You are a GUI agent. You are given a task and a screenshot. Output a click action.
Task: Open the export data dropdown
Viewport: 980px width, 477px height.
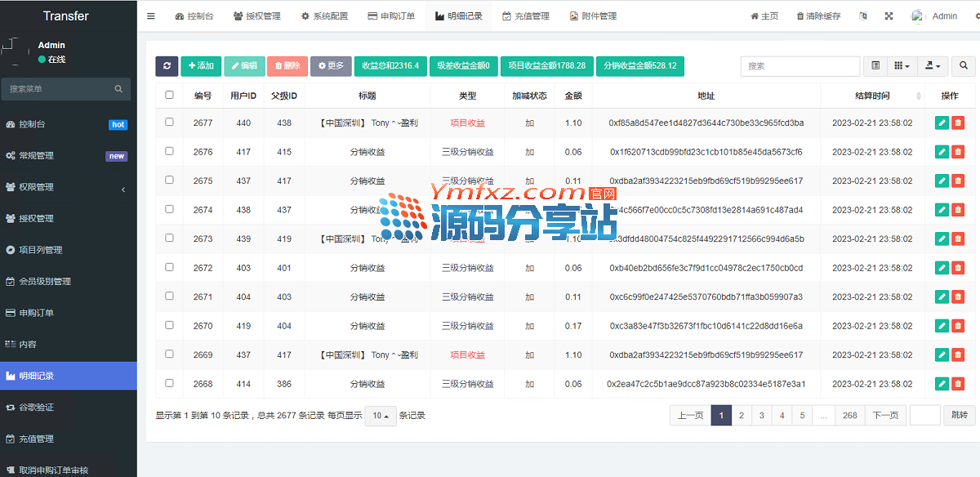click(x=932, y=66)
